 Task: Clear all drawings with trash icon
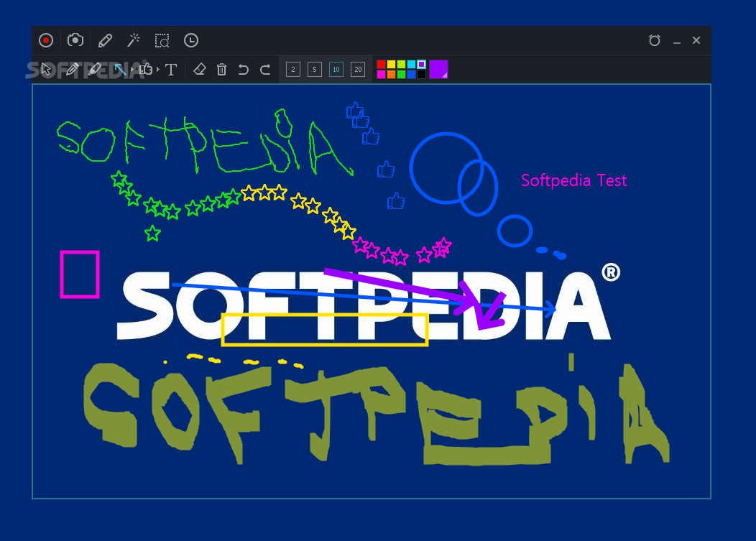pos(222,70)
